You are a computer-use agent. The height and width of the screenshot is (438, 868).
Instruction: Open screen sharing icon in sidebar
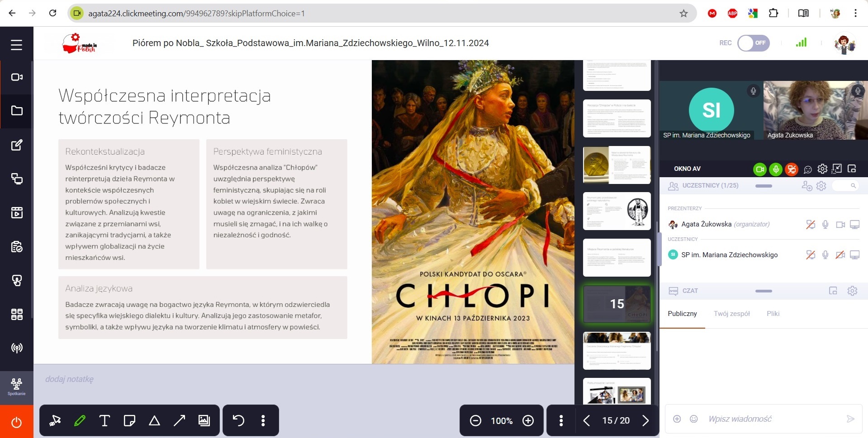click(17, 179)
